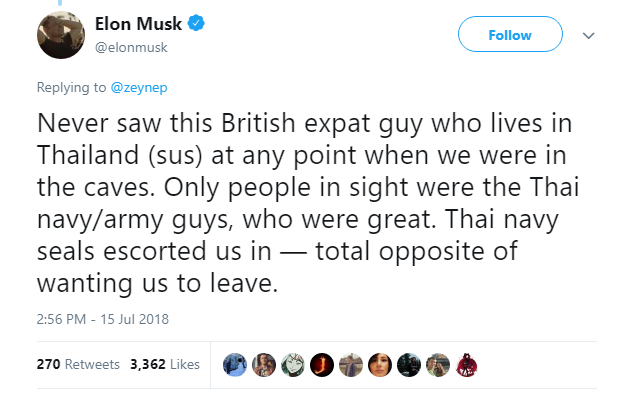The width and height of the screenshot is (634, 398).
Task: Click the blue verified badge icon
Action: [196, 23]
